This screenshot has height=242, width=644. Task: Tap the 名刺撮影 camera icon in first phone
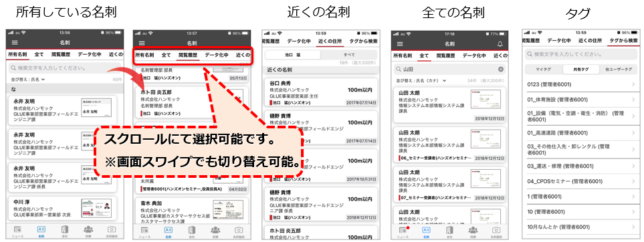pos(112,230)
